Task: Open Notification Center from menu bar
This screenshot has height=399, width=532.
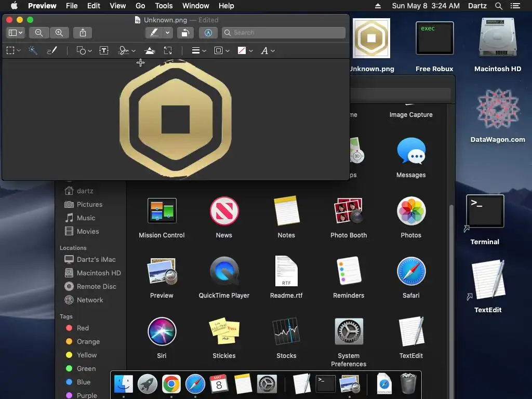Action: (515, 6)
